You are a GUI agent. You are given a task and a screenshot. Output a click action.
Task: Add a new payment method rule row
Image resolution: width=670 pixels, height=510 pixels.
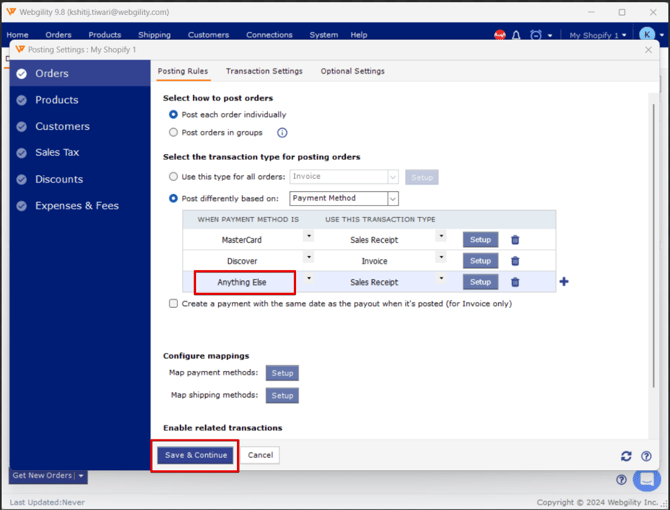pyautogui.click(x=564, y=282)
